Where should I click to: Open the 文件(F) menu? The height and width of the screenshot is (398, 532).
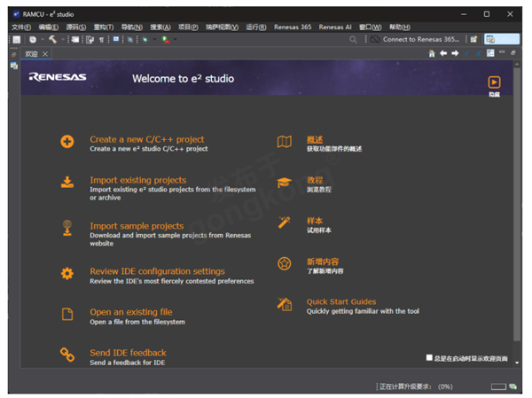pos(21,27)
